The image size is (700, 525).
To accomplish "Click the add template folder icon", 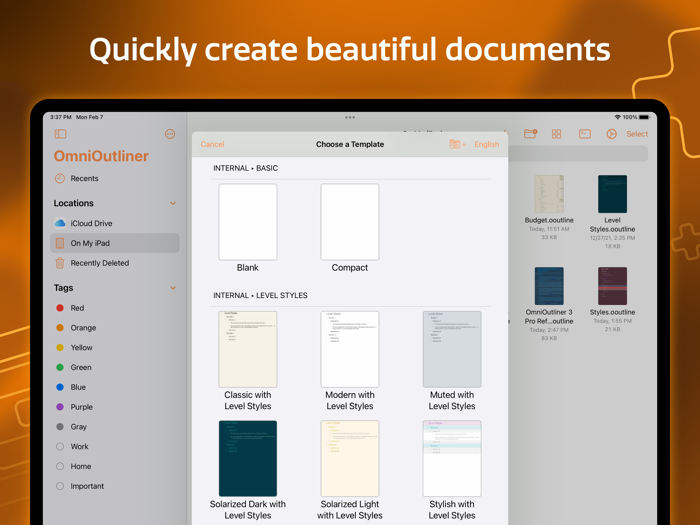I will [x=457, y=144].
